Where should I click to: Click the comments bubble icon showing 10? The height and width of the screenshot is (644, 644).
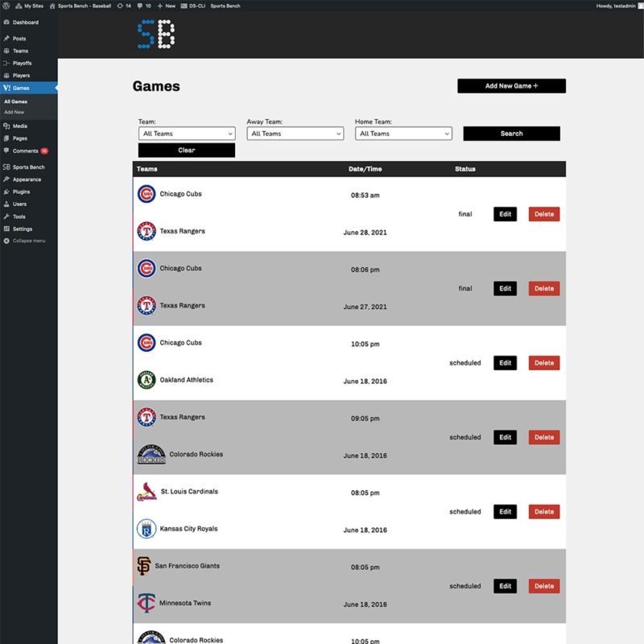144,6
